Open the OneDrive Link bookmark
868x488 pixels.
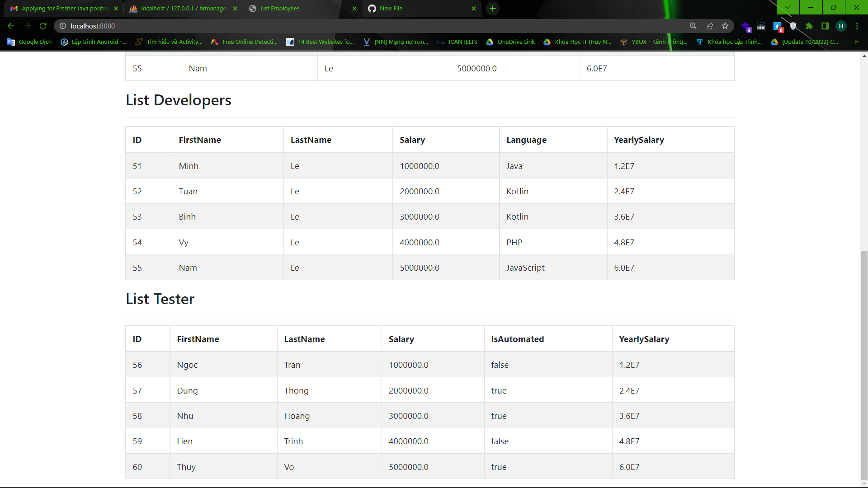click(510, 42)
